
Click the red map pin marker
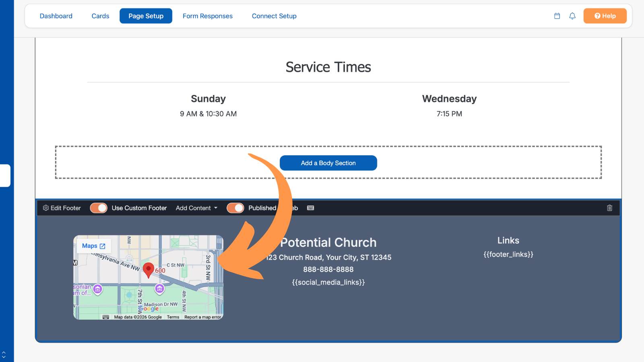click(149, 270)
